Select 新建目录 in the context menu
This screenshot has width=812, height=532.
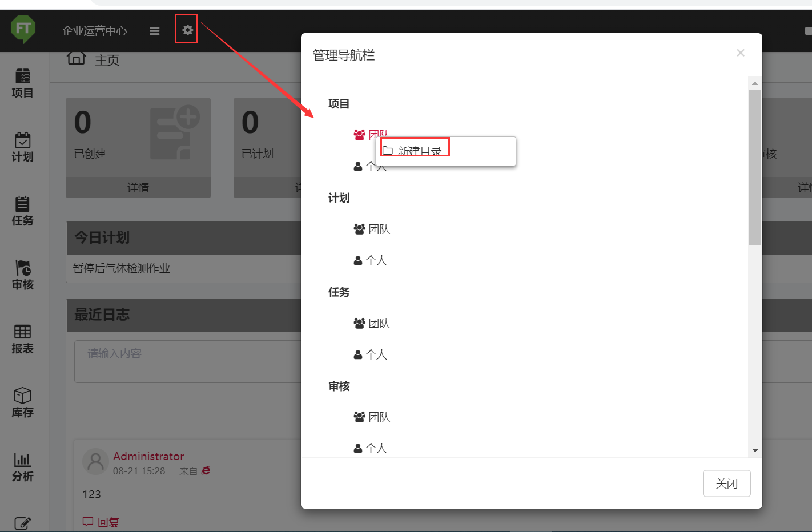pyautogui.click(x=419, y=151)
